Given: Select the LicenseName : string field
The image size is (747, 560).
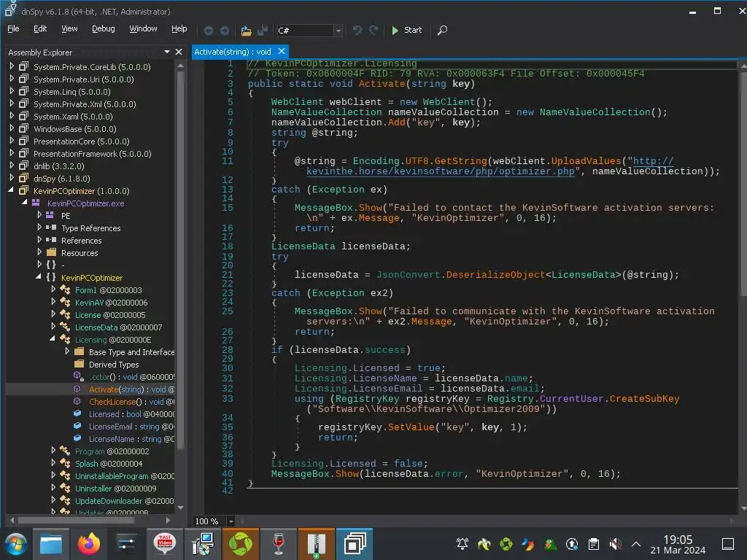Looking at the screenshot, I should [131, 438].
